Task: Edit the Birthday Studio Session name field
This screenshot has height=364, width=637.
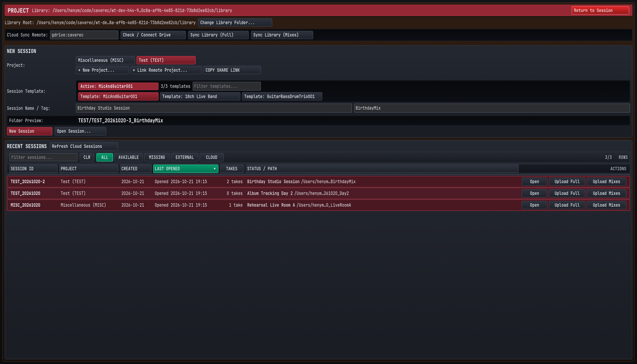Action: (x=213, y=108)
